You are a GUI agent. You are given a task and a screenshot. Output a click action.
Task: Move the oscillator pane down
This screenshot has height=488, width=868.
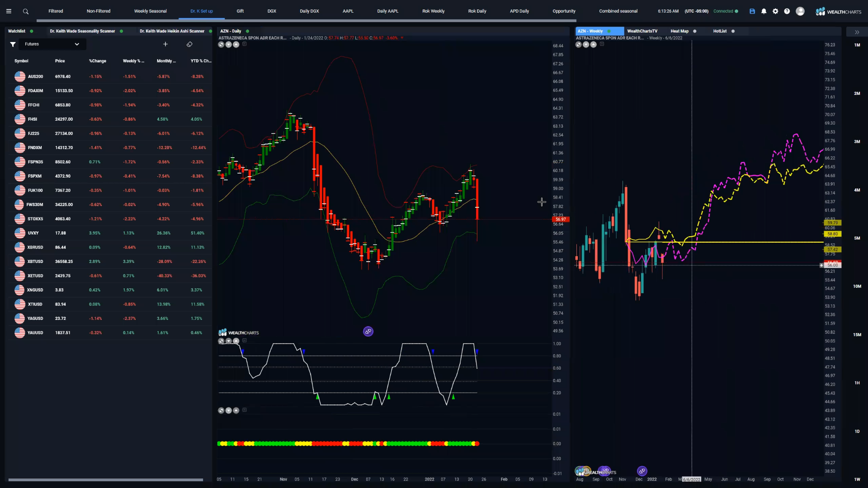click(228, 341)
